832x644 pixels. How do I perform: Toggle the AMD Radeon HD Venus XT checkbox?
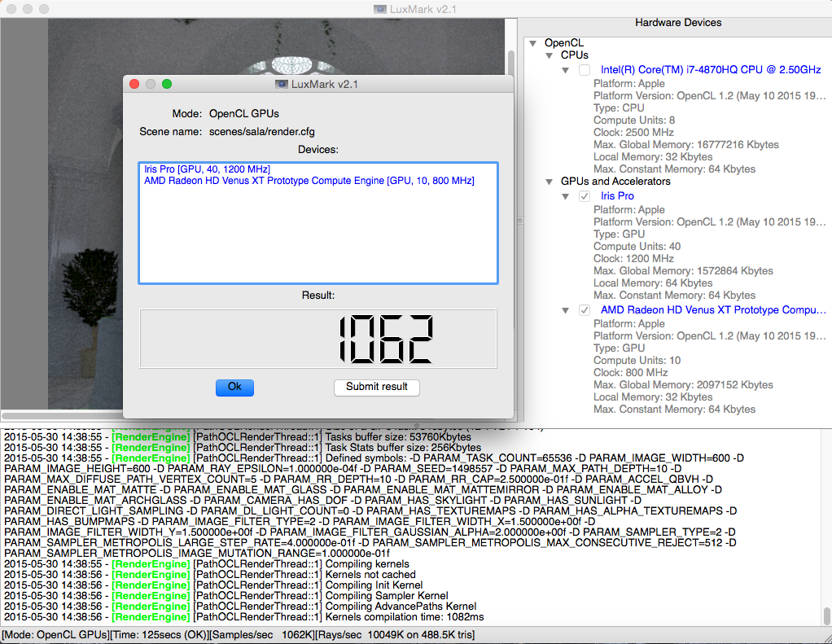coord(585,310)
